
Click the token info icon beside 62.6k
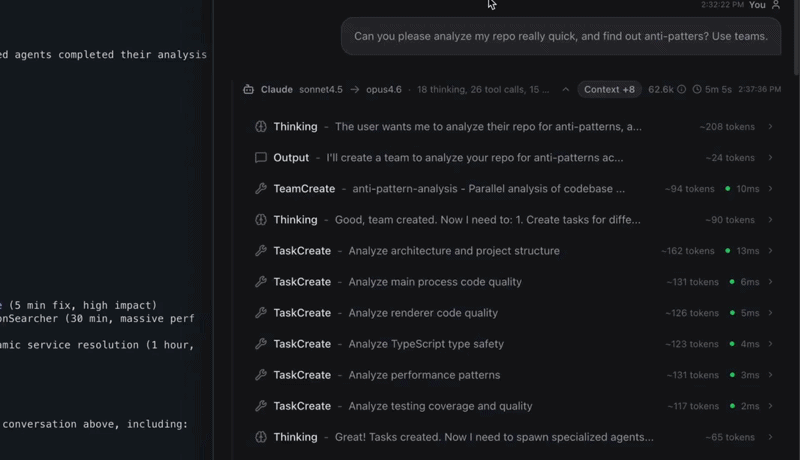(x=682, y=89)
